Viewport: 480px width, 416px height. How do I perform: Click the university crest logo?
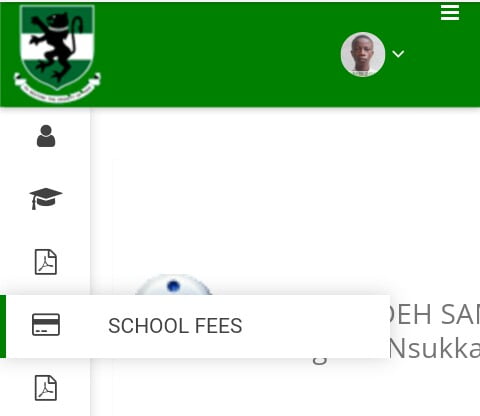57,53
